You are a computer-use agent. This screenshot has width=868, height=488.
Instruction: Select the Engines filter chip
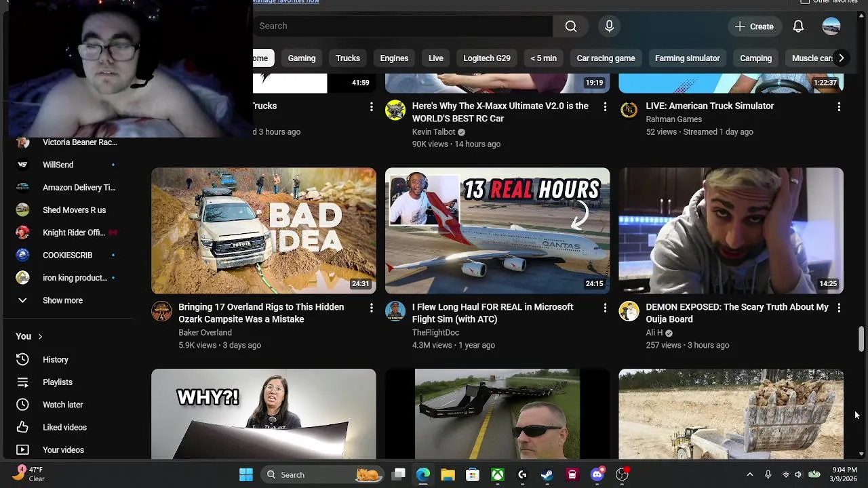point(394,58)
